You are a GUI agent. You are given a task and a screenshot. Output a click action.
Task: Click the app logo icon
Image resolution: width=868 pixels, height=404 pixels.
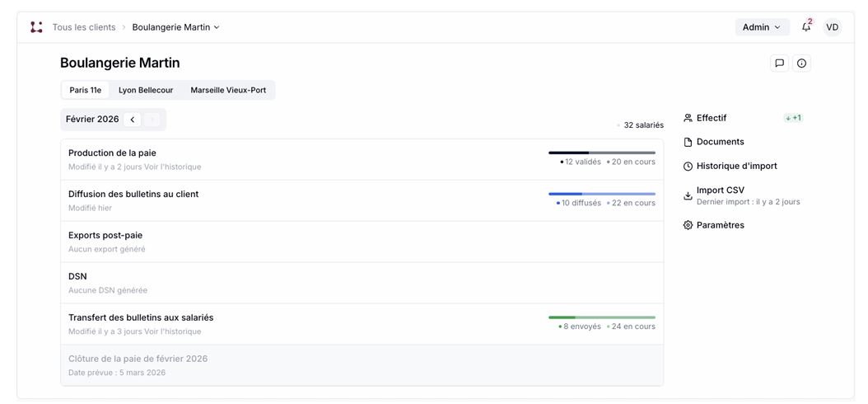pos(36,27)
